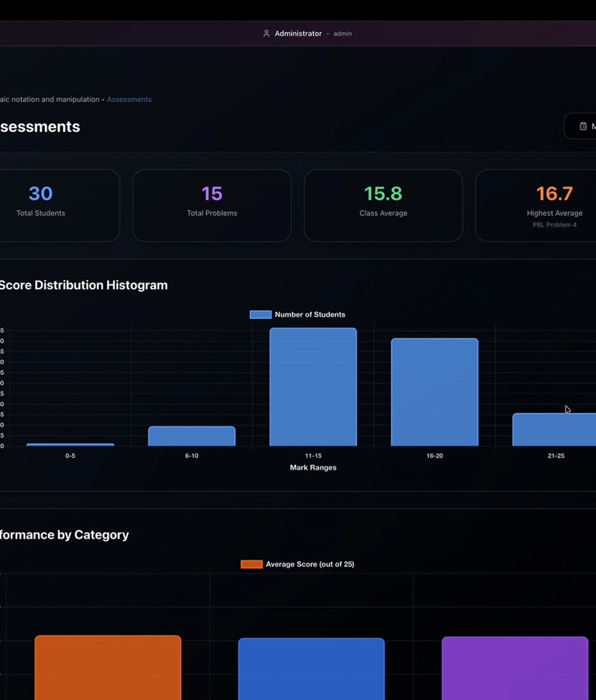The image size is (596, 700).
Task: Click the 16-20 histogram bar
Action: click(x=435, y=392)
